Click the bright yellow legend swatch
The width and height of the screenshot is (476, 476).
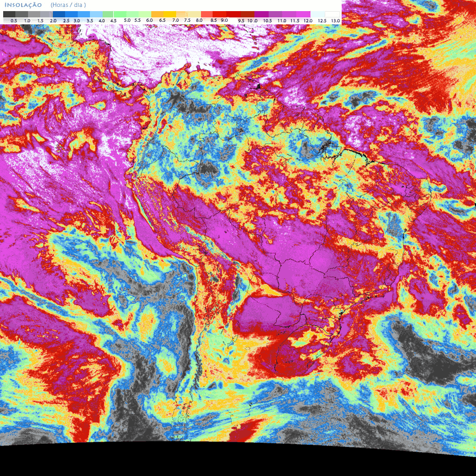(170, 14)
